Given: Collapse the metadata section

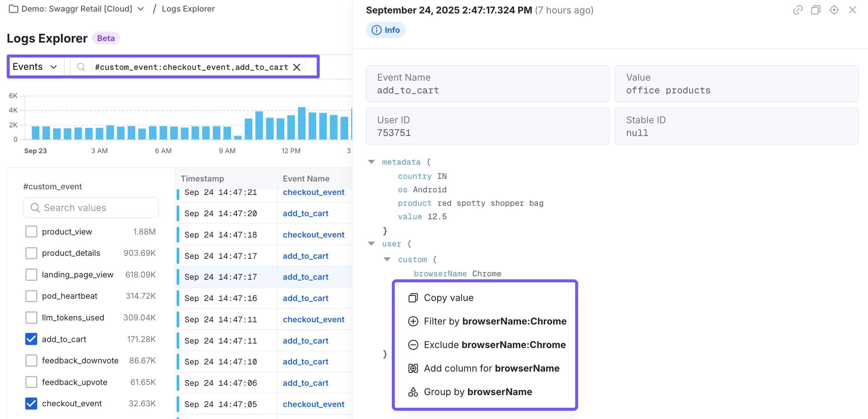Looking at the screenshot, I should coord(371,162).
